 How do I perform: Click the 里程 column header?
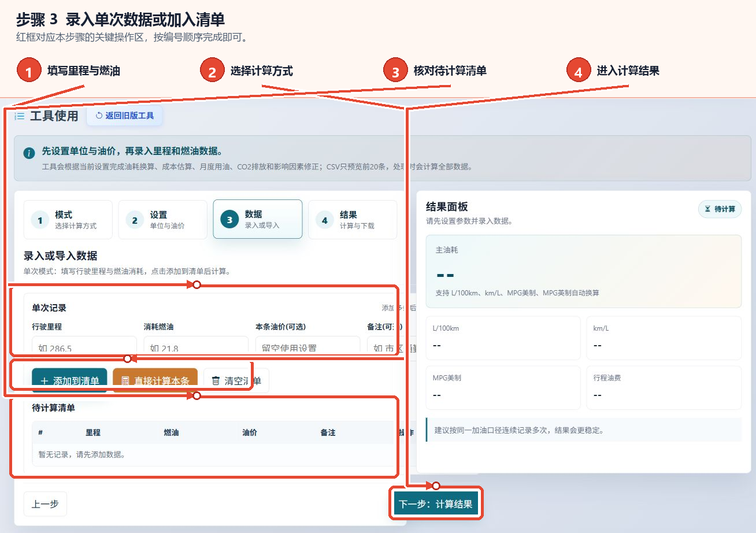tap(93, 432)
